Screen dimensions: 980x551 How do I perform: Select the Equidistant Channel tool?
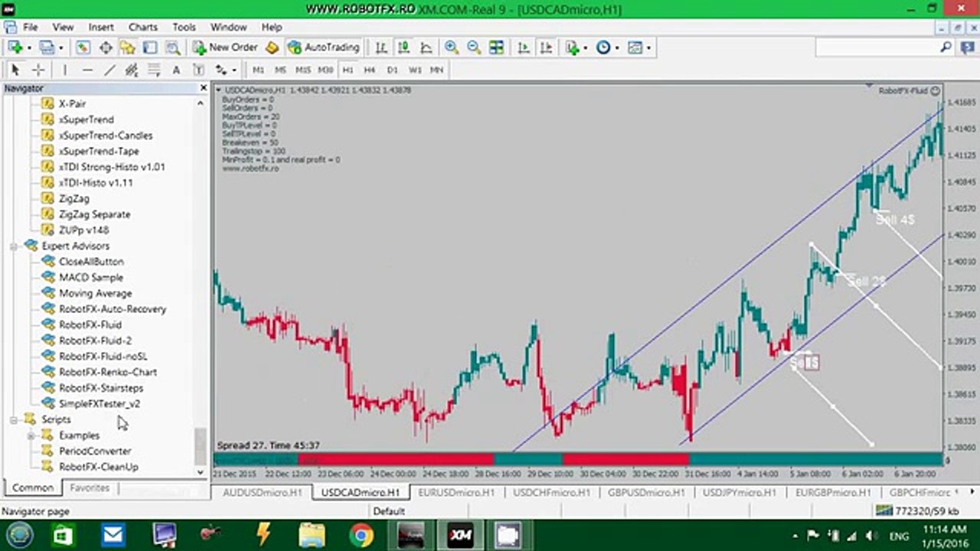click(132, 70)
